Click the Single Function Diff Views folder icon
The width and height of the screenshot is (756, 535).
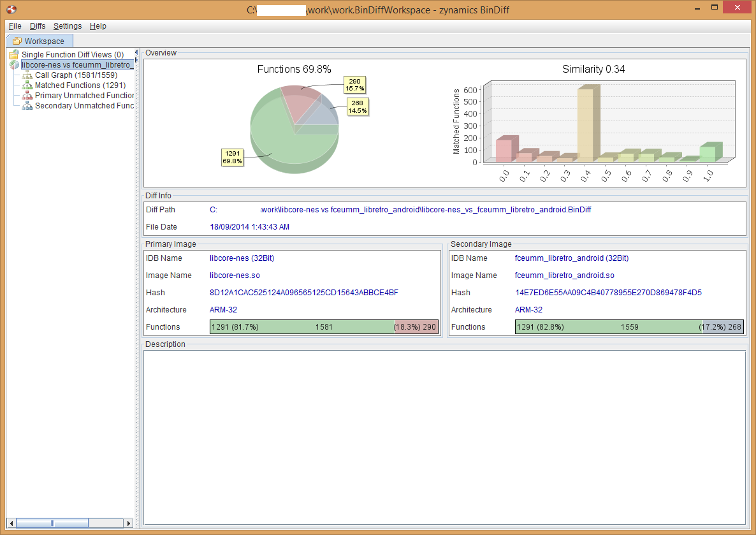click(x=14, y=54)
